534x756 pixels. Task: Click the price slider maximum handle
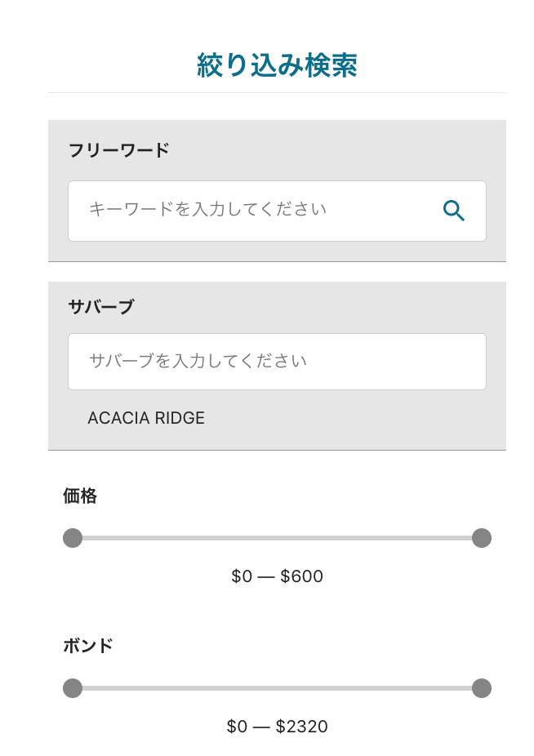482,538
